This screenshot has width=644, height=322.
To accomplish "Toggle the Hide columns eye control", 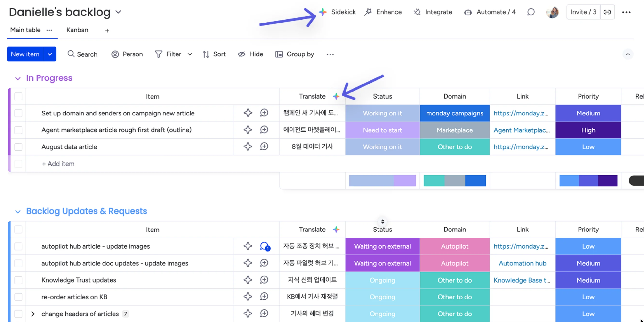I will (x=250, y=54).
